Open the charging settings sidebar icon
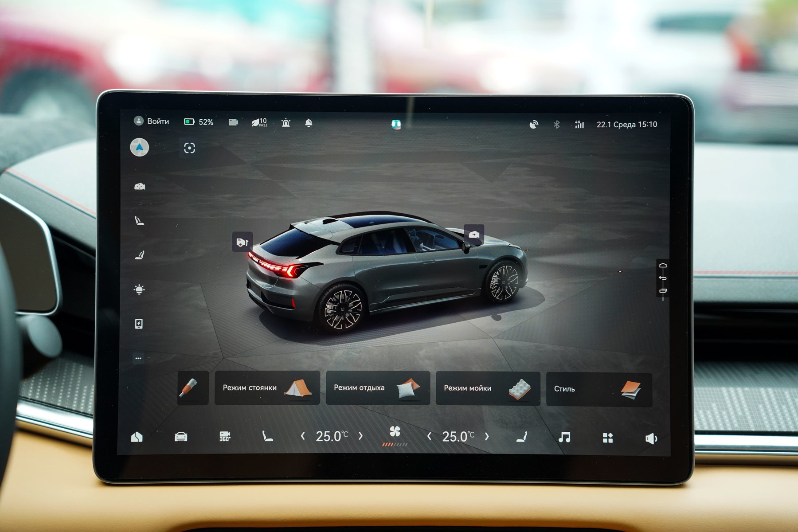The image size is (798, 532). 139,324
